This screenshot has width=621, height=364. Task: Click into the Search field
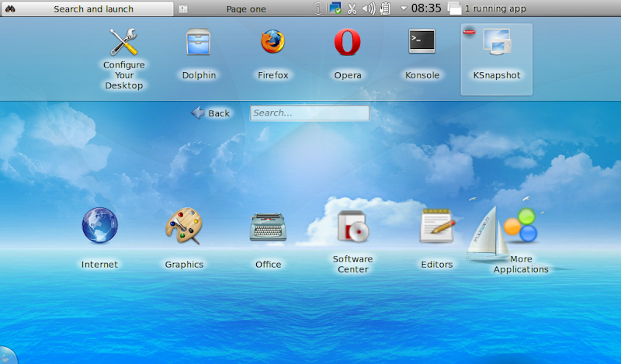pyautogui.click(x=309, y=113)
